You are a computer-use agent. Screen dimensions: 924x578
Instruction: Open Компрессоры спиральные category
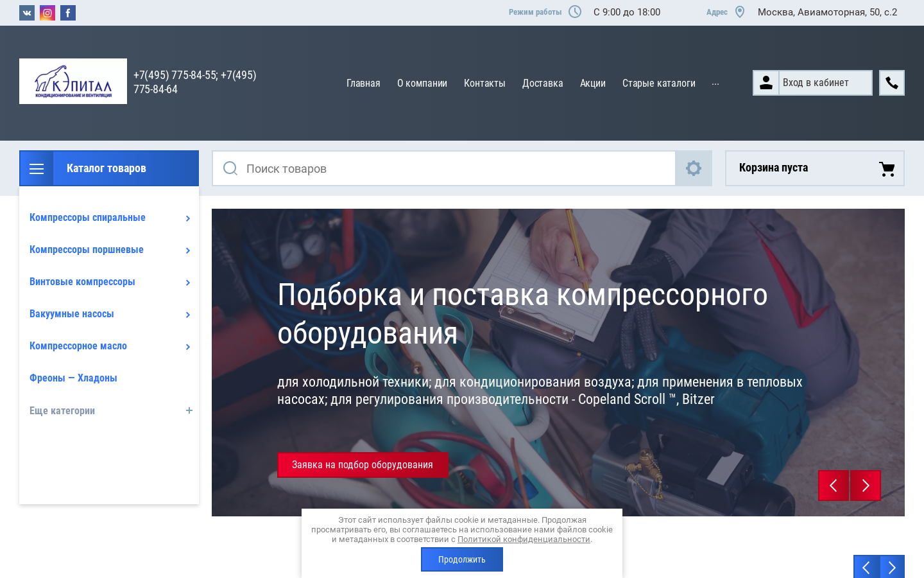87,218
